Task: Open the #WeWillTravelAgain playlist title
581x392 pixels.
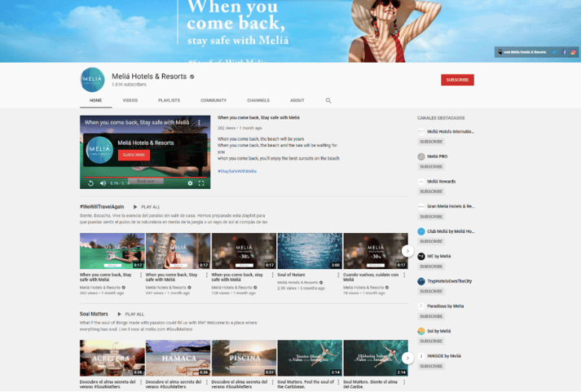Action: 102,207
